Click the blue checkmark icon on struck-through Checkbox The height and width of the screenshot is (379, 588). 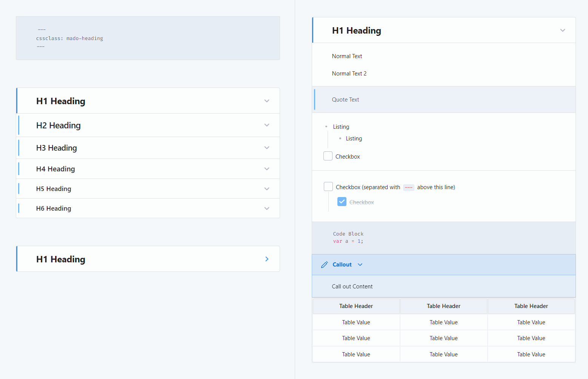point(342,202)
